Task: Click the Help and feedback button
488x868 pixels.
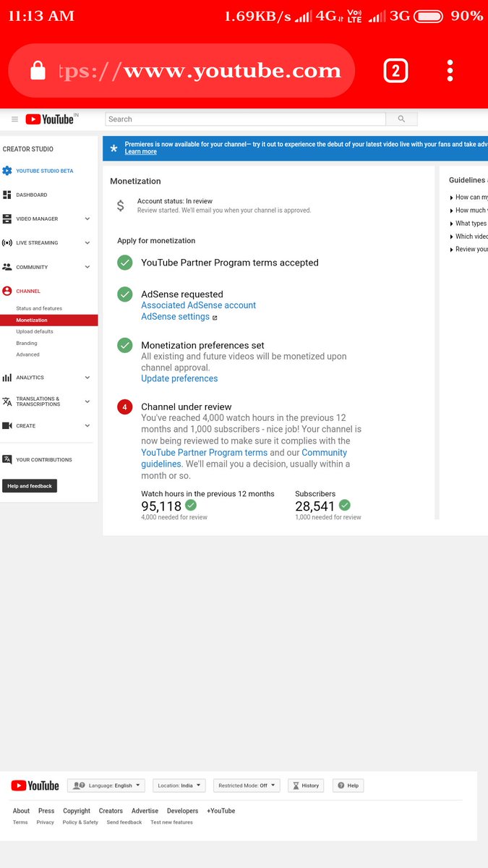Action: (30, 486)
